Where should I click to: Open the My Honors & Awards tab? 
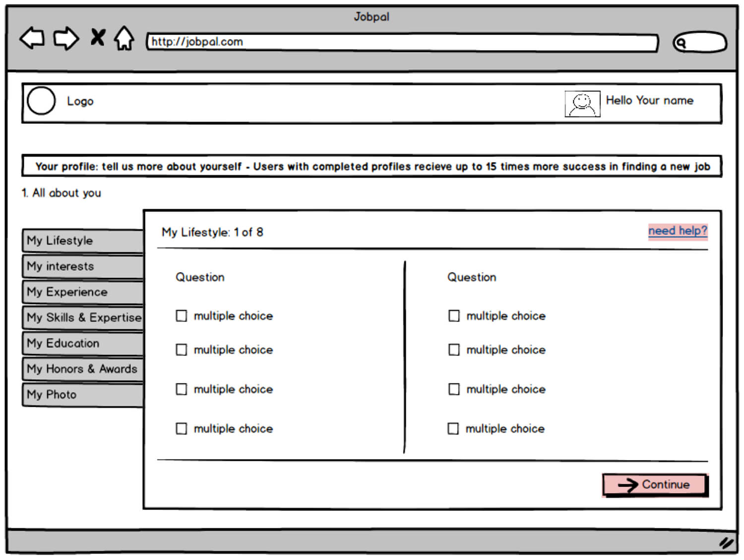[83, 369]
